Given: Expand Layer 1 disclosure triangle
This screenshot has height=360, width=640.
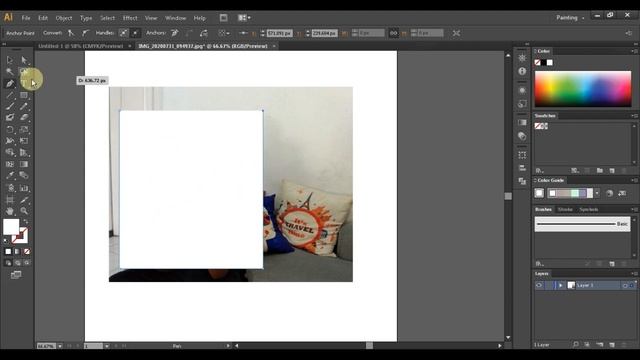Looking at the screenshot, I should coord(560,285).
